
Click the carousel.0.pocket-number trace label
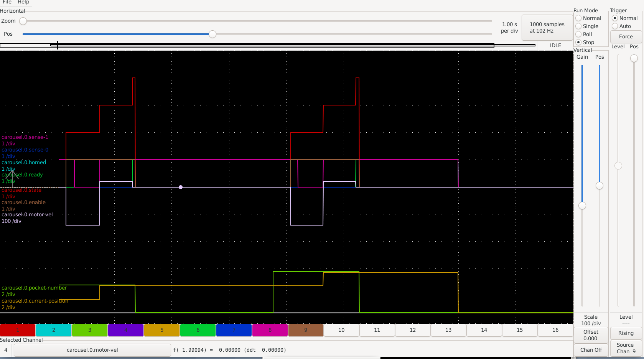coord(34,288)
